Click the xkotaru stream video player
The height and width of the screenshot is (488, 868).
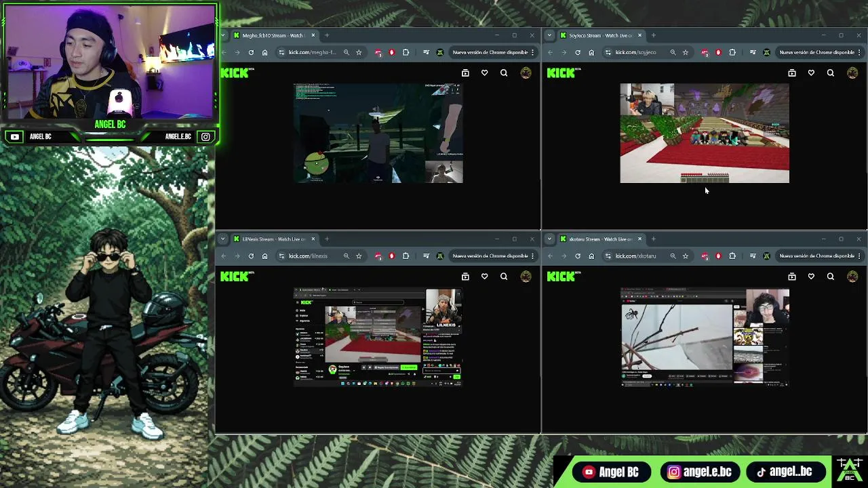(x=705, y=337)
